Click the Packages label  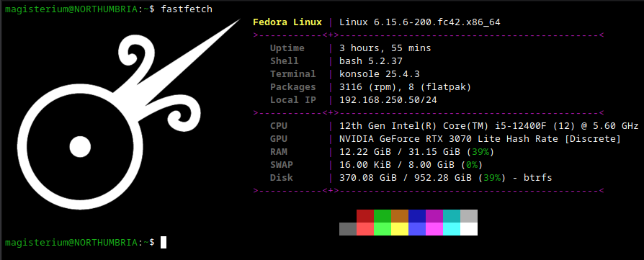[293, 87]
